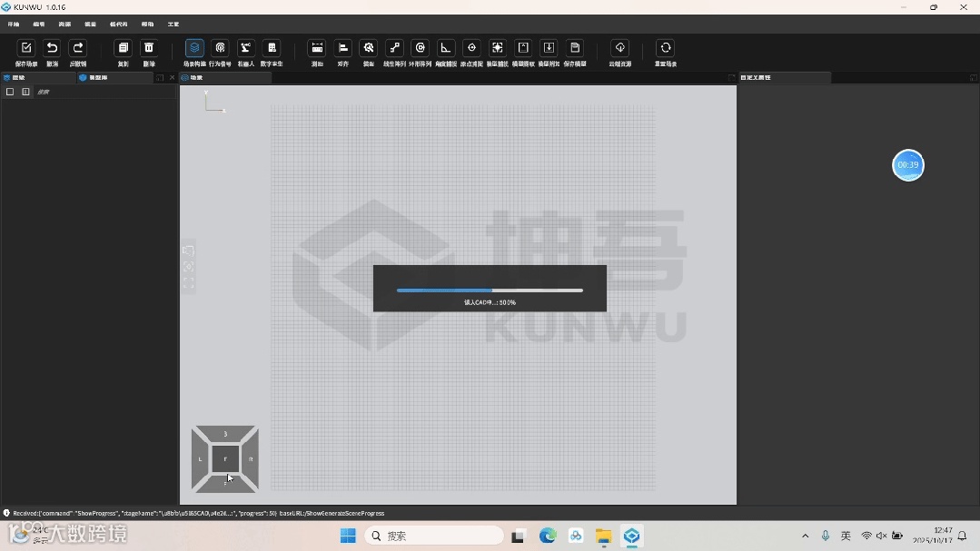Click the model extract up-arrow icon

pyautogui.click(x=523, y=48)
